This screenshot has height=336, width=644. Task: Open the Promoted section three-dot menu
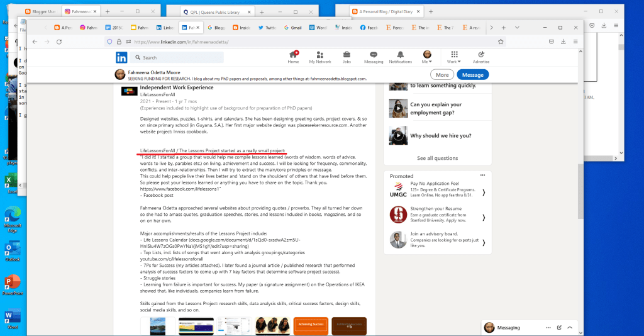[x=482, y=176]
